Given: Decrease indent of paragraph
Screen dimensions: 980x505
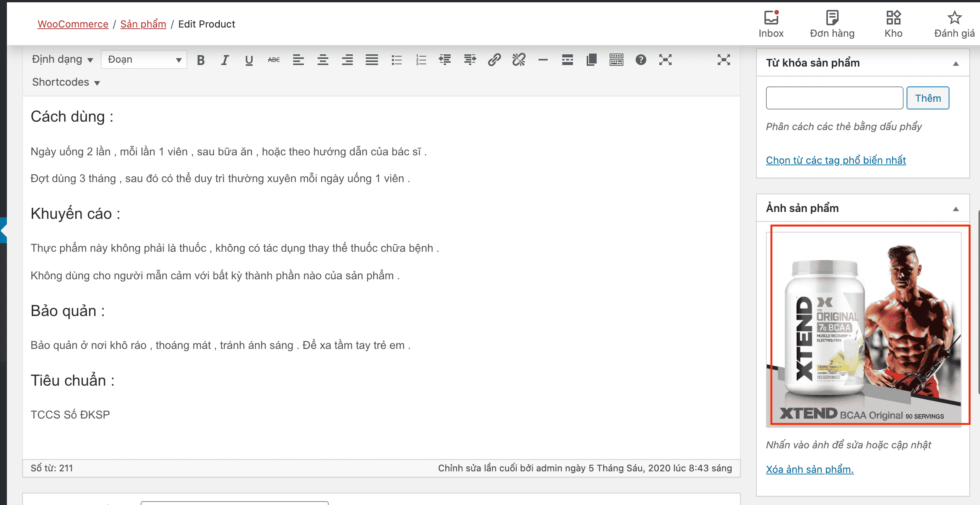Looking at the screenshot, I should tap(445, 60).
